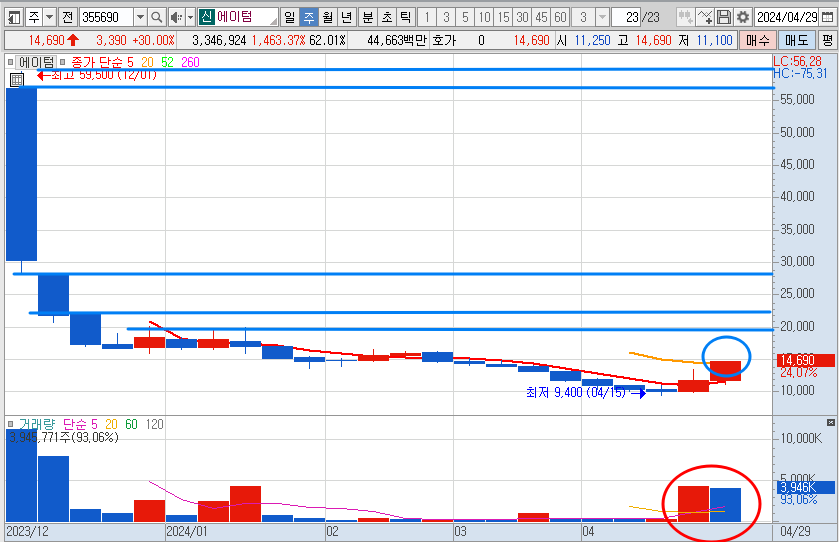
Task: Save the chart with the floppy disk icon
Action: click(x=724, y=18)
